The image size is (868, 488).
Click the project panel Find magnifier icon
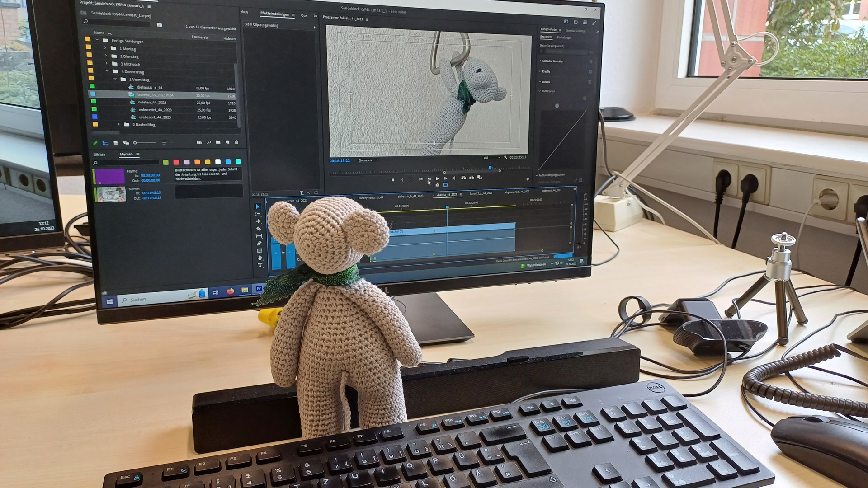point(209,142)
